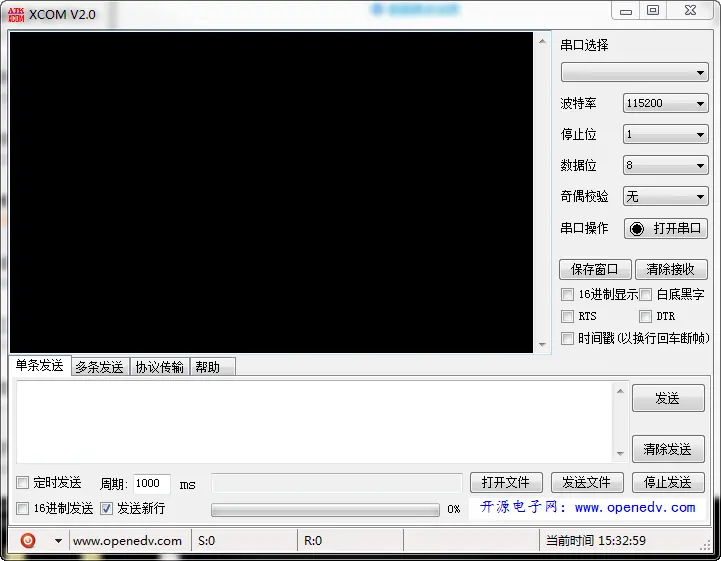
Task: Click inside the send text area
Action: pyautogui.click(x=315, y=422)
